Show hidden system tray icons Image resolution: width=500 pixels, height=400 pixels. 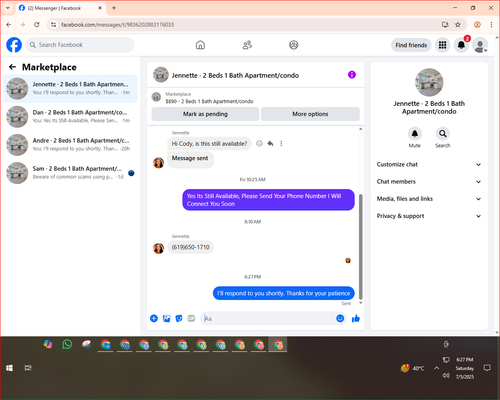click(x=436, y=368)
